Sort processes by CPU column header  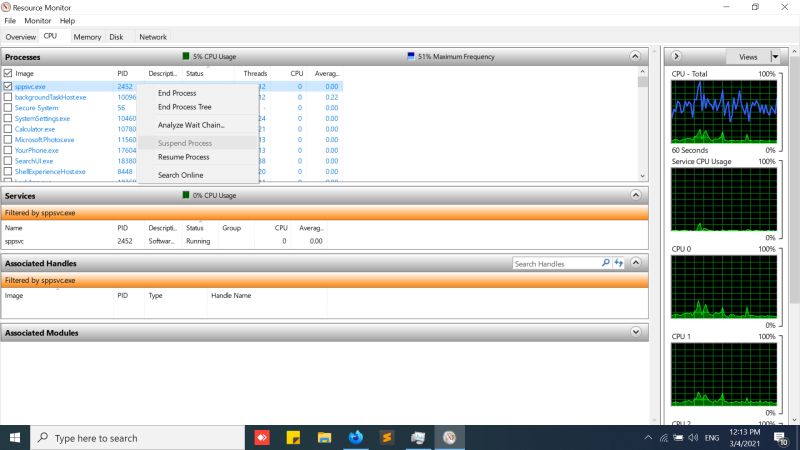[x=296, y=73]
